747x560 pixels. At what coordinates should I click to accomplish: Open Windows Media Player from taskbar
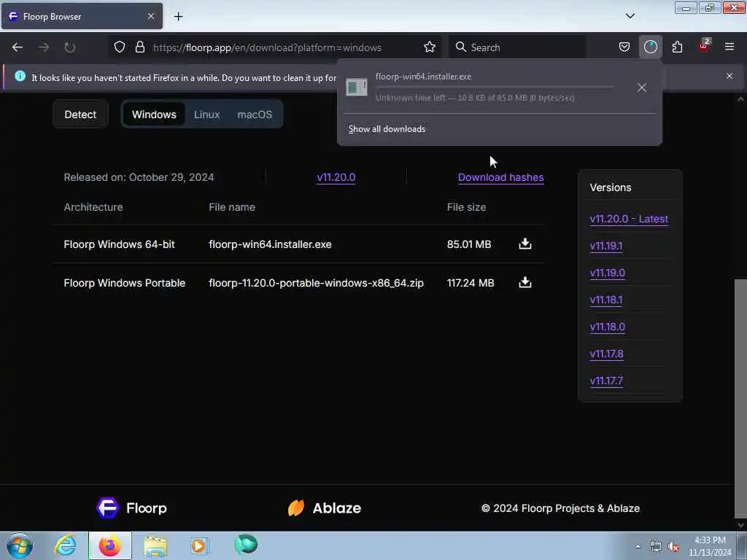(200, 545)
